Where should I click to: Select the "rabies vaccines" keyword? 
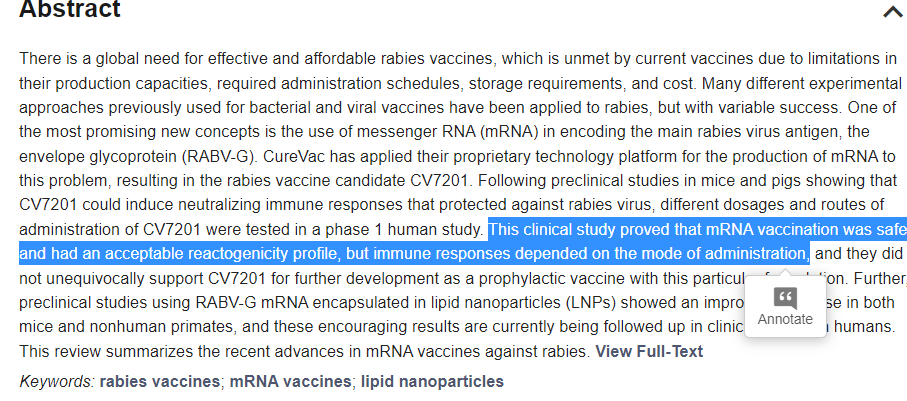(x=160, y=381)
